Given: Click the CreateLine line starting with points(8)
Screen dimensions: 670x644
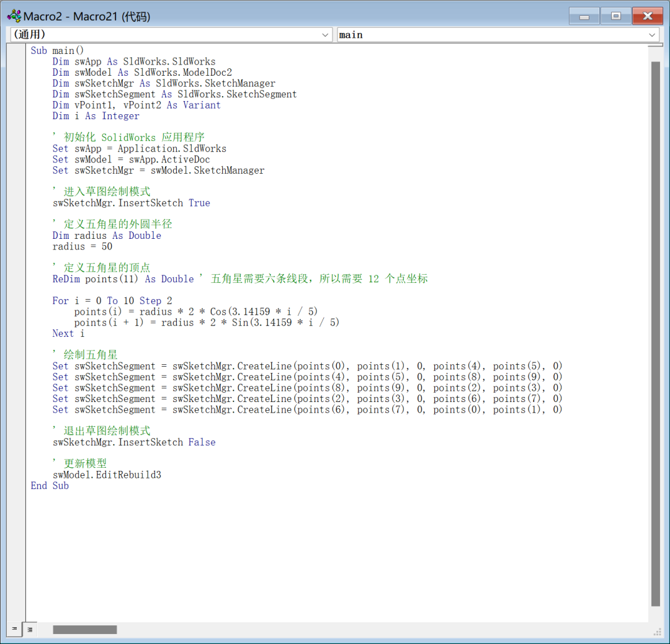Looking at the screenshot, I should (x=307, y=388).
